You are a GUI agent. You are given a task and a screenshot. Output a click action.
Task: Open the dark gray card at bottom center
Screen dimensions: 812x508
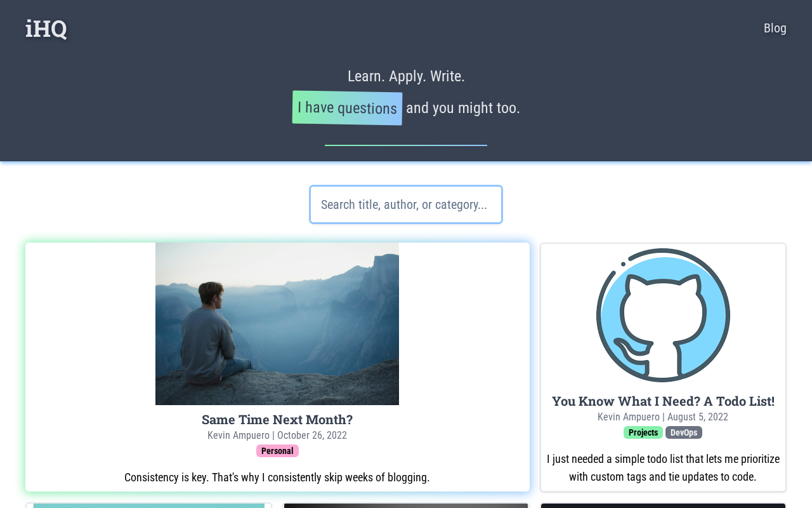[x=406, y=505]
